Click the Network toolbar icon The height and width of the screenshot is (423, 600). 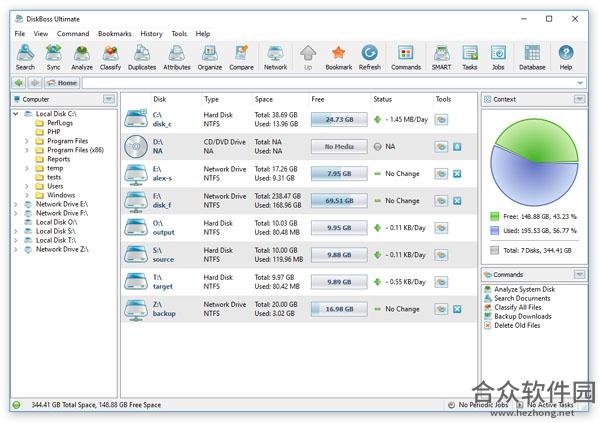pyautogui.click(x=275, y=57)
